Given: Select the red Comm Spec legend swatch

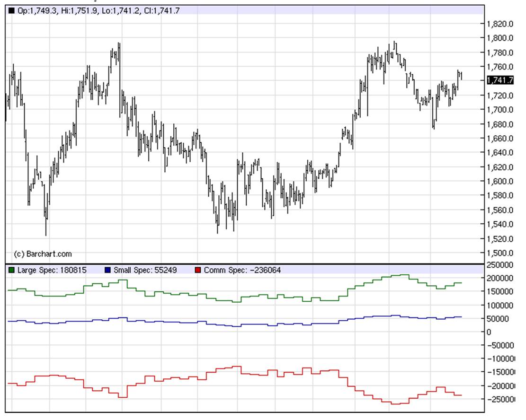Looking at the screenshot, I should coord(198,271).
